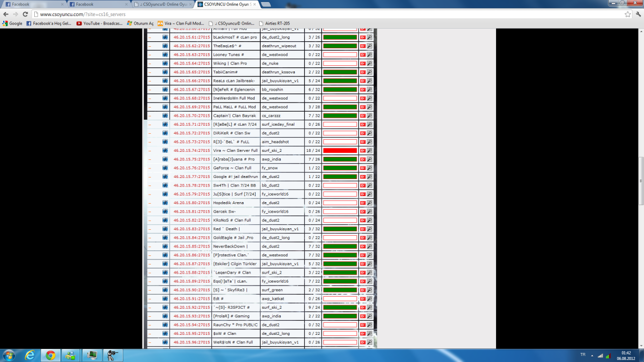Expand orange dash marker on KRoNoS Clan row
This screenshot has width=644, height=362.
point(149,220)
